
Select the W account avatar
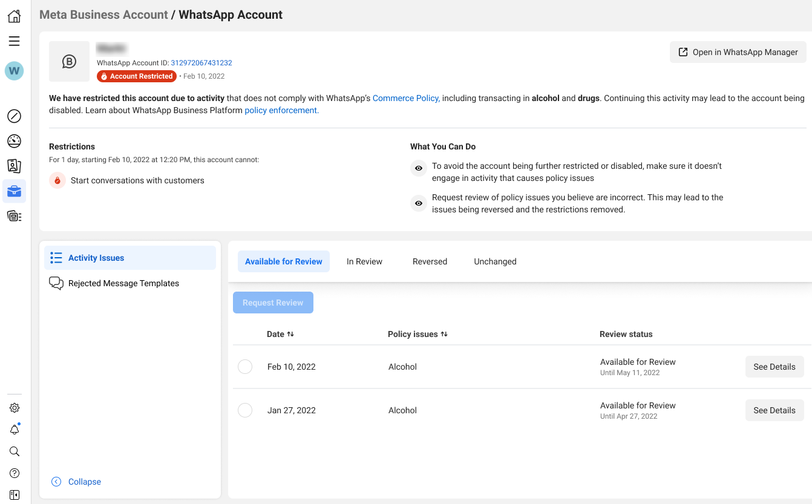click(x=15, y=71)
